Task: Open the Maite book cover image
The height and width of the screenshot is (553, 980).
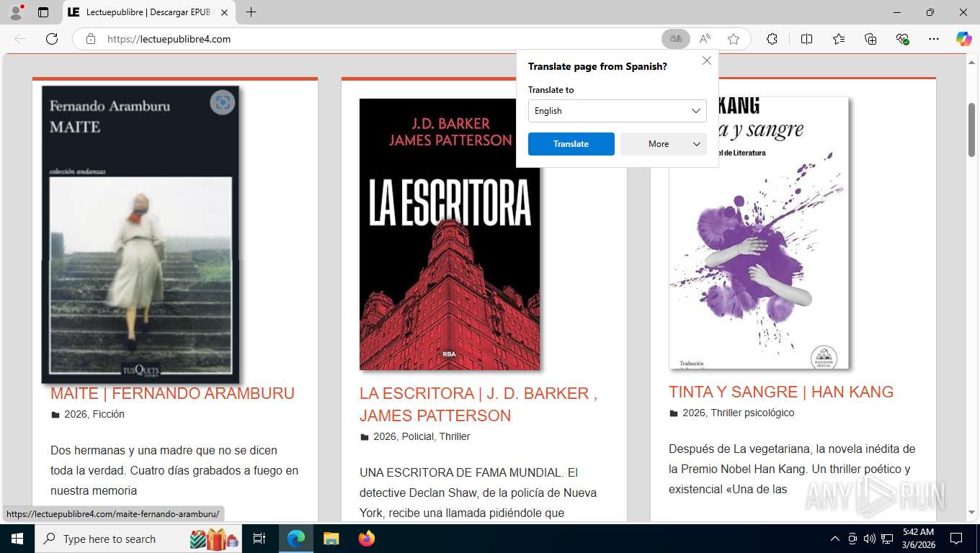Action: (x=141, y=235)
